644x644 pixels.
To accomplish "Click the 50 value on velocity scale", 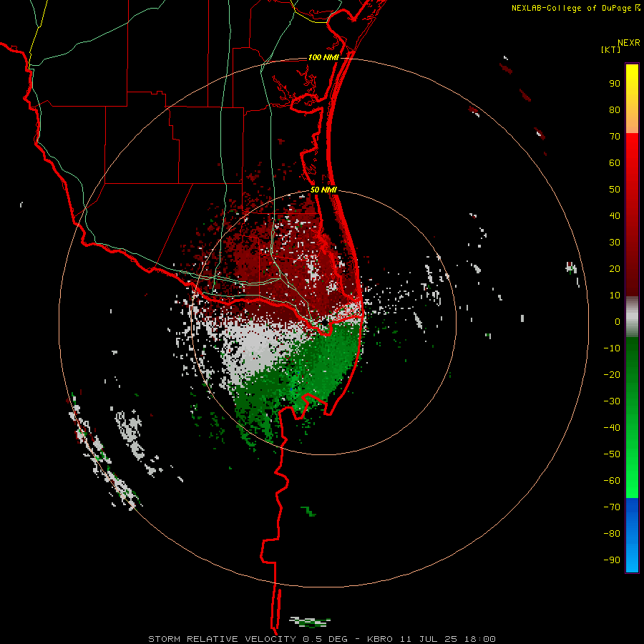I will coord(615,190).
